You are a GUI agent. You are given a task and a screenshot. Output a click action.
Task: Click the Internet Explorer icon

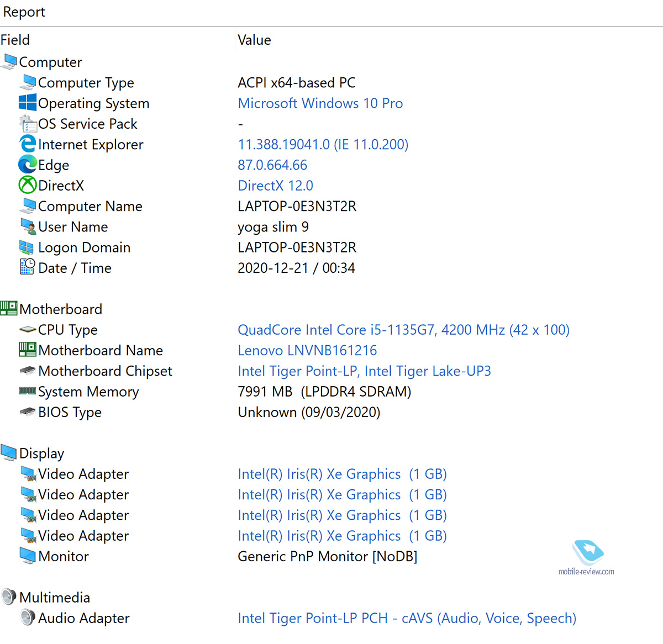pos(27,144)
